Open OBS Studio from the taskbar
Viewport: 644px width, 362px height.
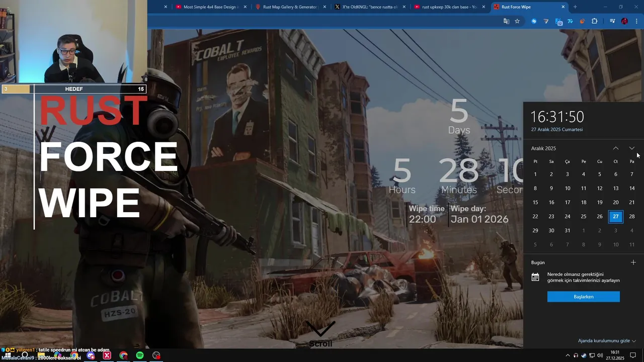click(156, 355)
